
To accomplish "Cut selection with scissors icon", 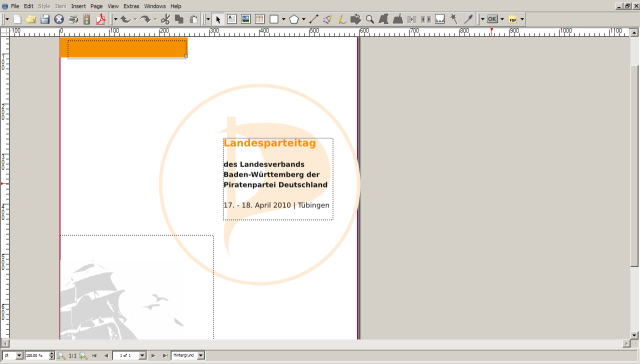I will (165, 19).
